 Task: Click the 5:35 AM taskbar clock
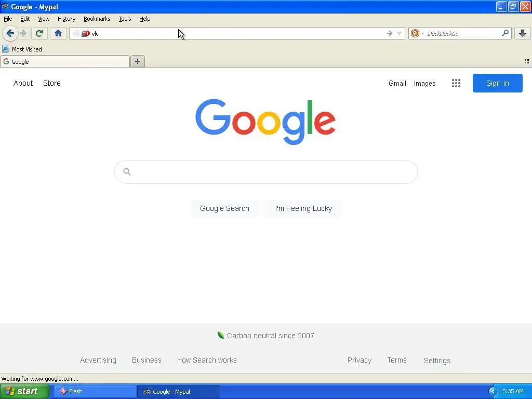(x=513, y=391)
